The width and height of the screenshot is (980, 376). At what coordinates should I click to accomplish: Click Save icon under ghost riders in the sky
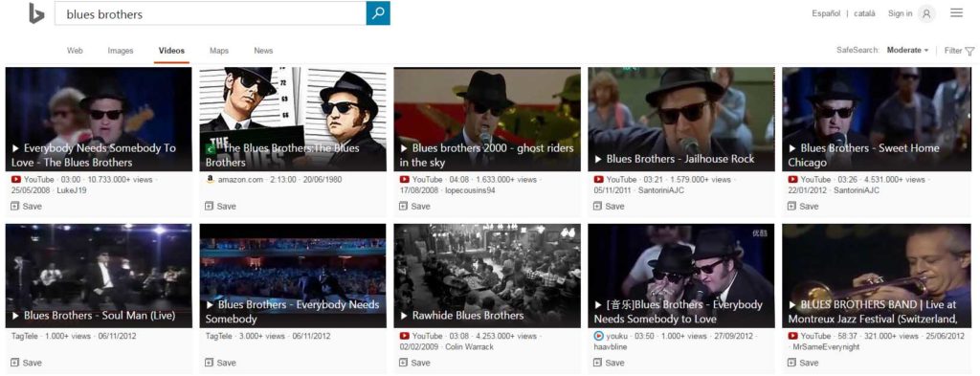pyautogui.click(x=404, y=206)
